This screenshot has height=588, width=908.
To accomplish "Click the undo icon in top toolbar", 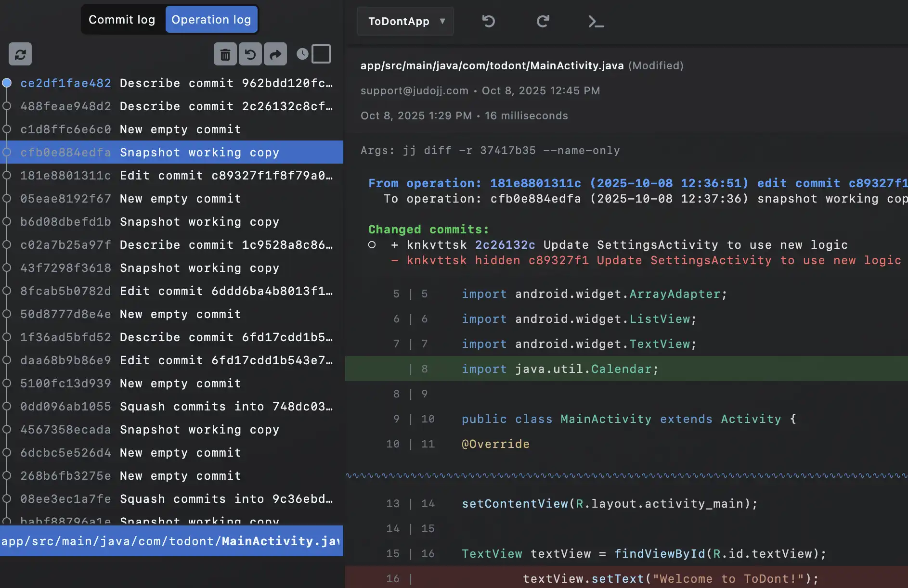I will 488,21.
